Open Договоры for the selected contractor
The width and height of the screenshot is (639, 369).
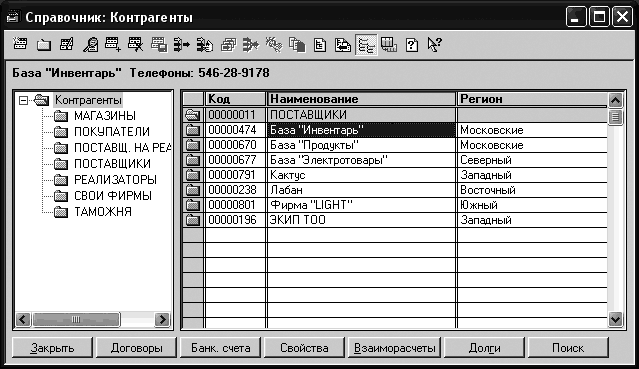click(137, 348)
